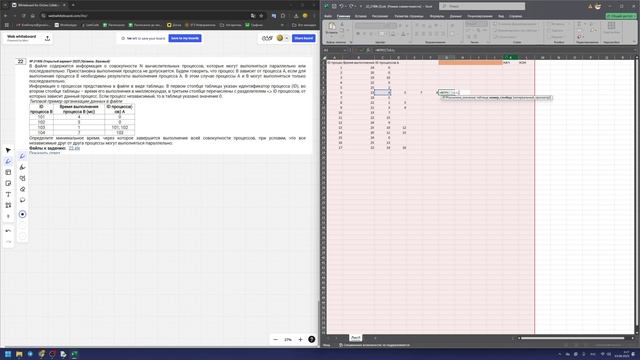Open Windows Start menu
This screenshot has width=640, height=360.
pos(8,354)
